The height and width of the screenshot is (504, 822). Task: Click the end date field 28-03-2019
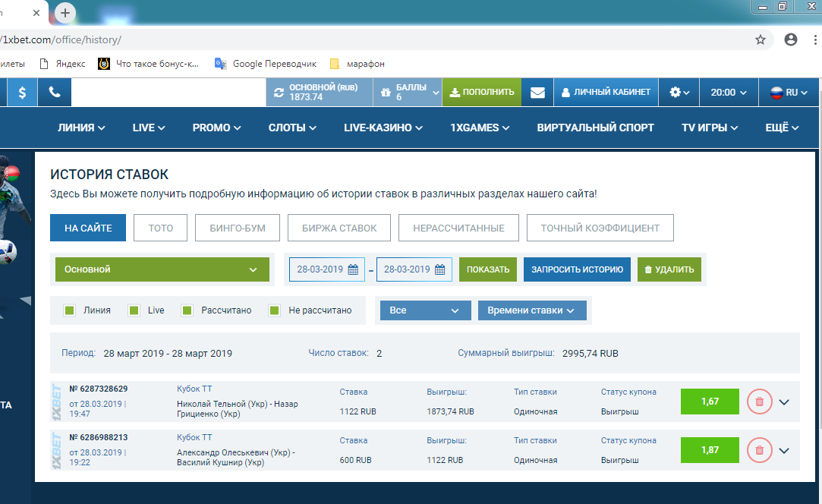[x=414, y=269]
